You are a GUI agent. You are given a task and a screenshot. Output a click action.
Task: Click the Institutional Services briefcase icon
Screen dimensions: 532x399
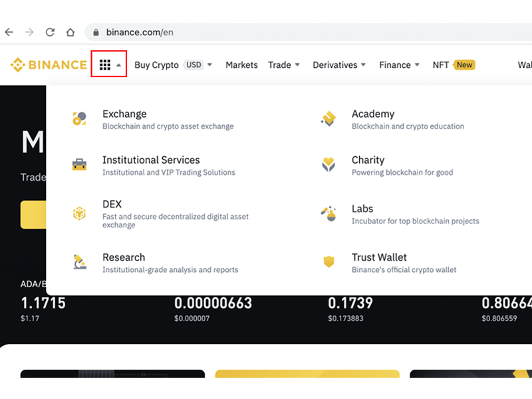coord(79,164)
